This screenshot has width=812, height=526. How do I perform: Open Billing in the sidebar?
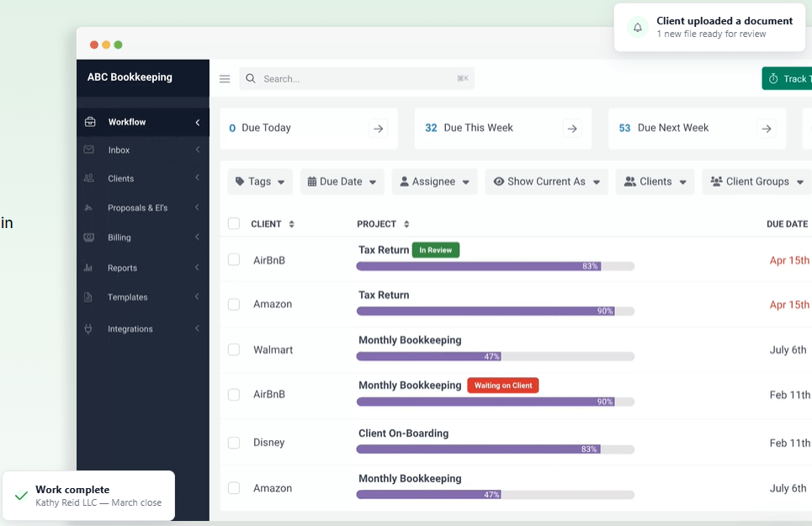[x=143, y=237]
